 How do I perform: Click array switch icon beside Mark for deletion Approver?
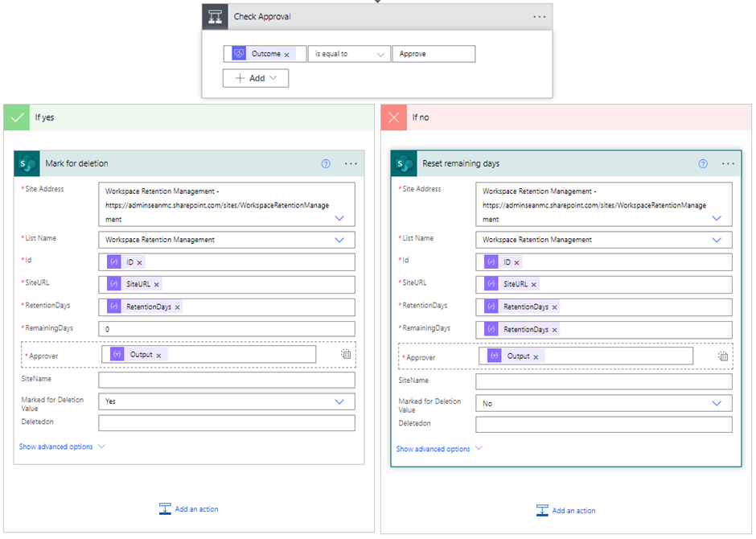[346, 354]
